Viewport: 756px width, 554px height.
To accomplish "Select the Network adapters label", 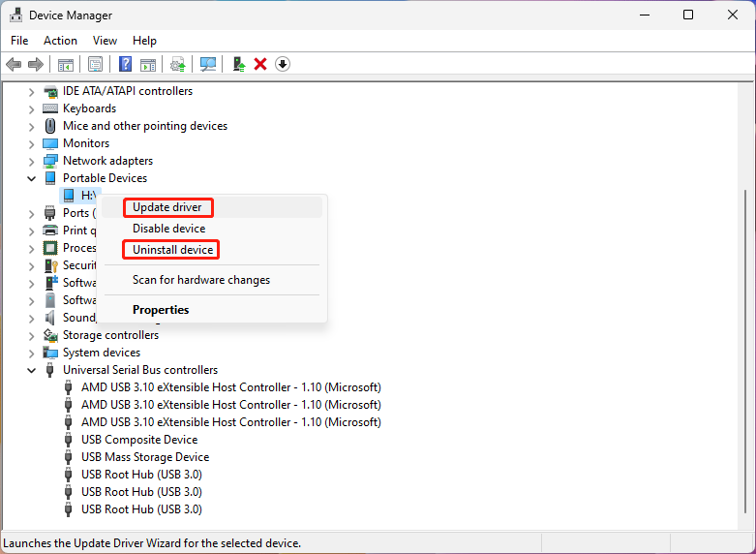I will tap(108, 161).
